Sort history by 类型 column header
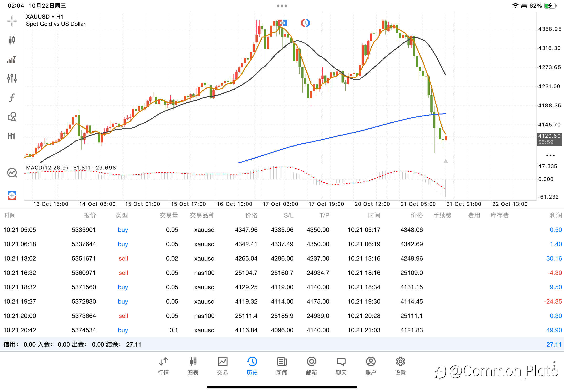This screenshot has height=392, width=564. click(x=122, y=215)
